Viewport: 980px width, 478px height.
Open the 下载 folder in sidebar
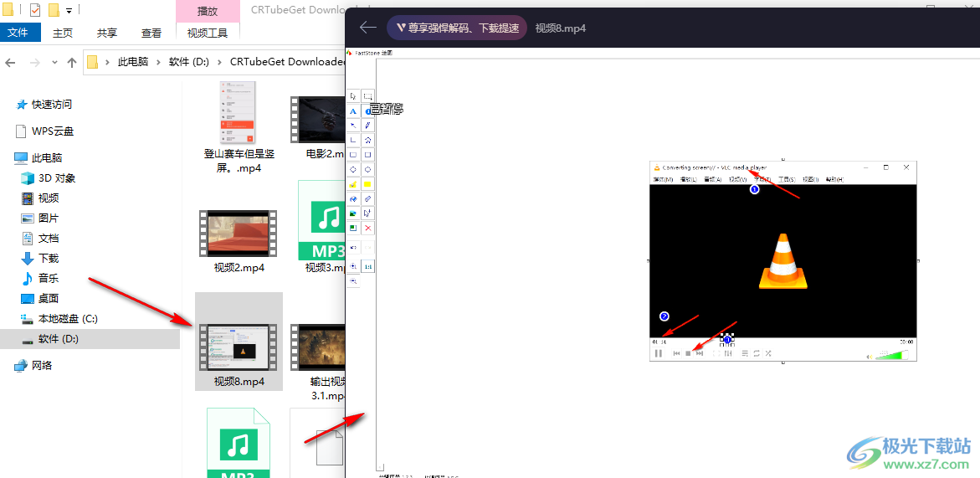[x=40, y=258]
